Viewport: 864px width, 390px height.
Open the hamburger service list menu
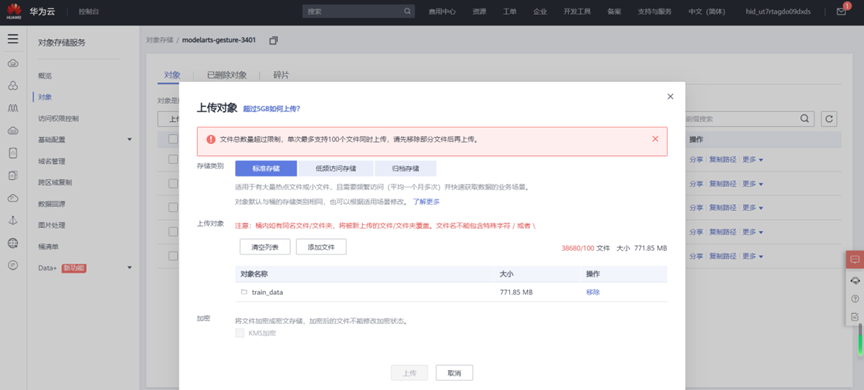pos(13,39)
